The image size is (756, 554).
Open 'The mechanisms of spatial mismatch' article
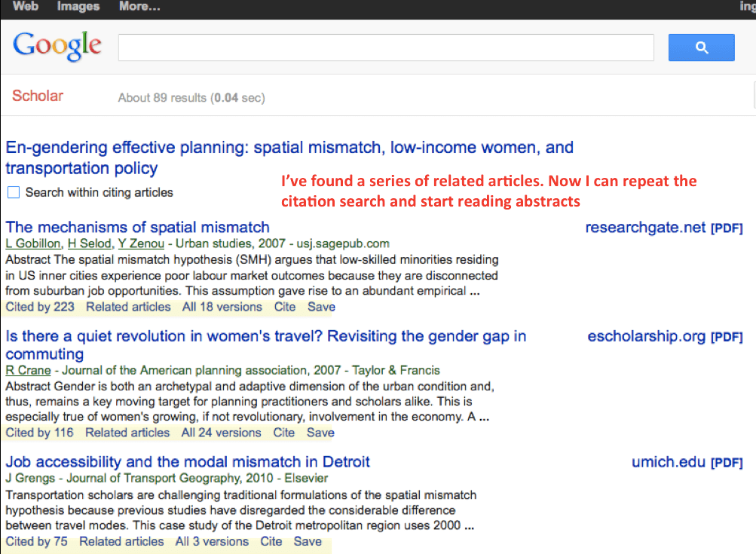137,227
